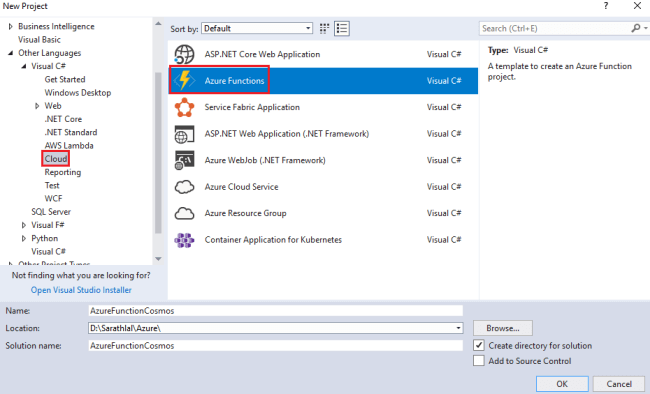Screen dimensions: 650x394
Task: Expand the Web node under Visual C#
Action: (37, 106)
